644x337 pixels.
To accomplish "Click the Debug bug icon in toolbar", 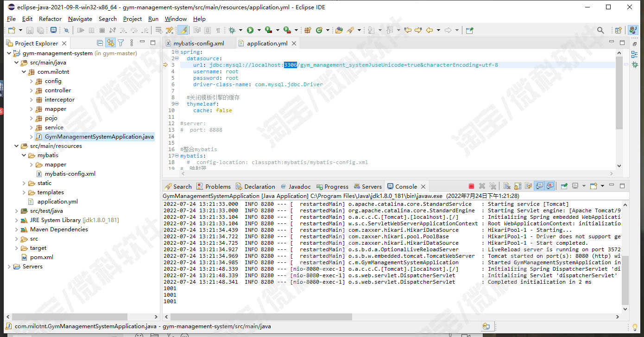I will [232, 30].
